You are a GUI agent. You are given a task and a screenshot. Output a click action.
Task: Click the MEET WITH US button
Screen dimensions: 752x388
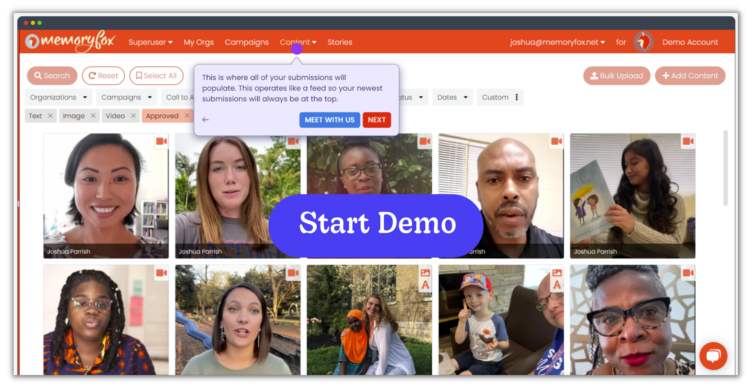329,120
